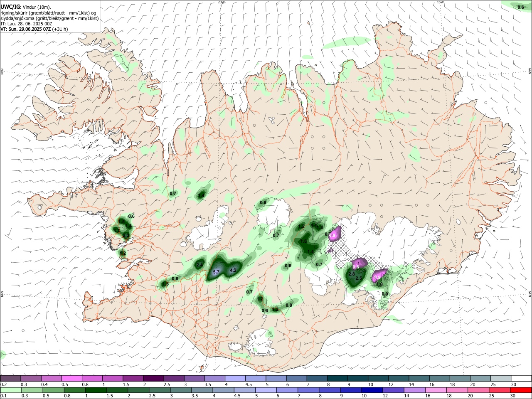The height and width of the screenshot is (399, 532).
Task: Click the 5.7 precipitation maximum value
Action: click(216, 272)
